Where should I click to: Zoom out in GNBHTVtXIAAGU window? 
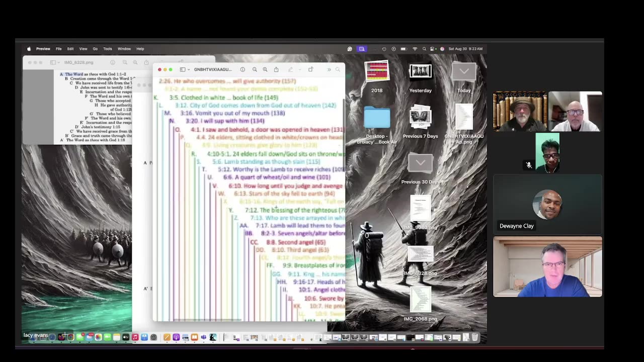255,69
